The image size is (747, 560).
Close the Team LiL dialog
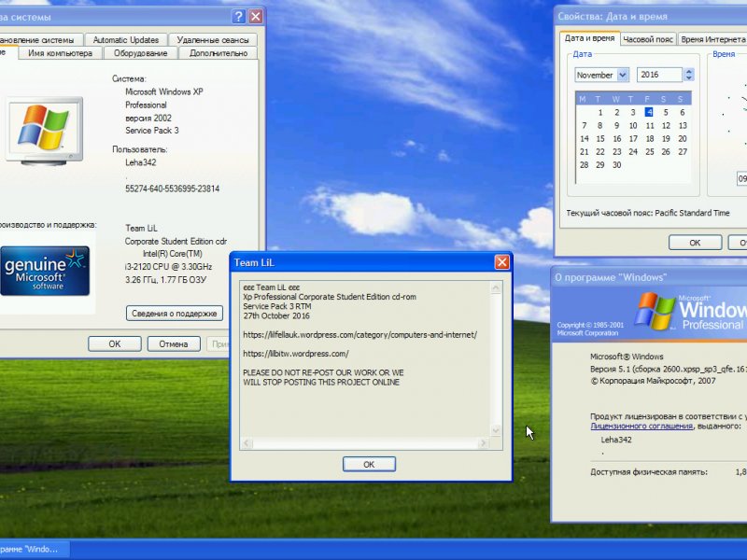pyautogui.click(x=501, y=262)
